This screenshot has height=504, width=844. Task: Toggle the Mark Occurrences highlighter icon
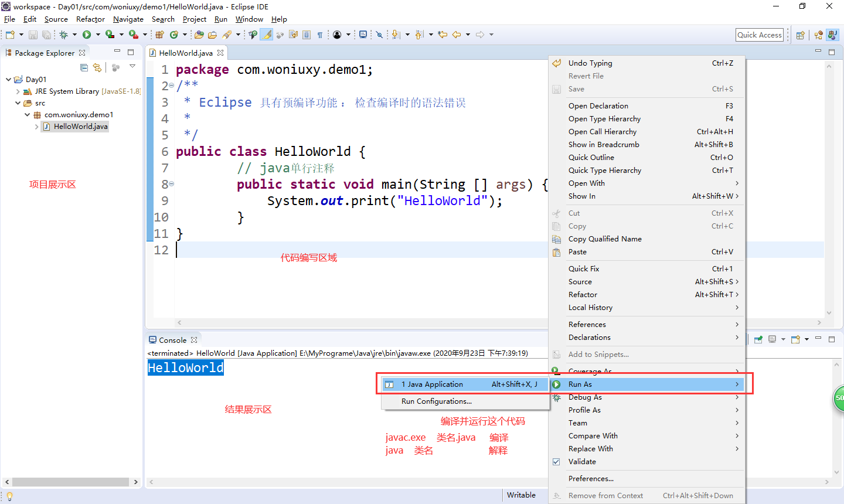[266, 35]
